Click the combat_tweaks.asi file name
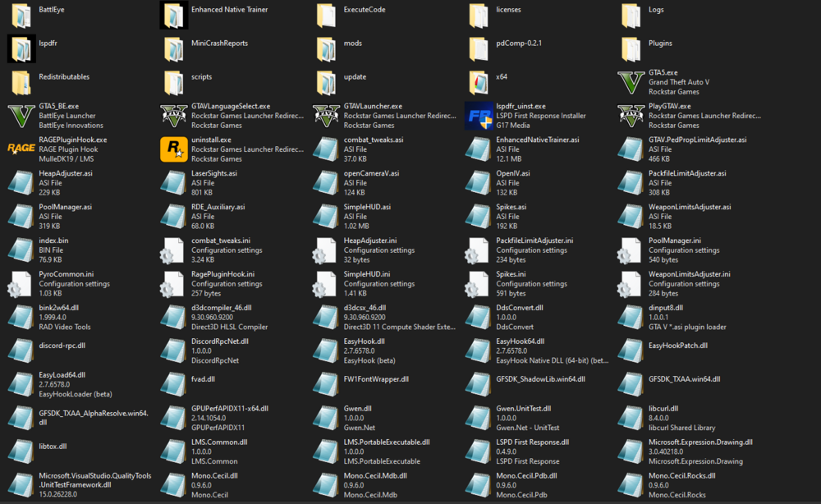This screenshot has width=821, height=504. 374,140
